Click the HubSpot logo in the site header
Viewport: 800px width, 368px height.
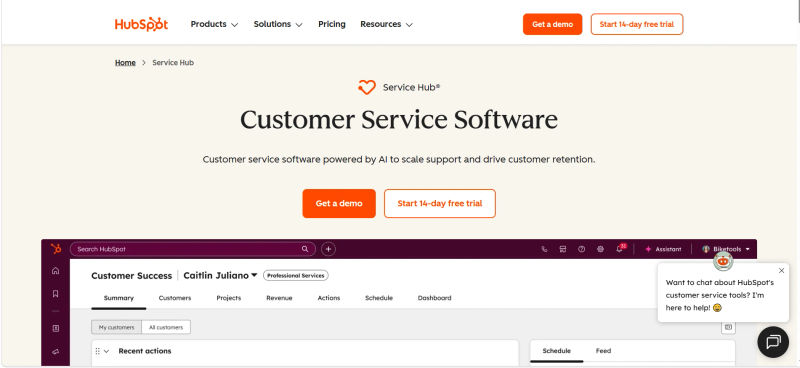[x=141, y=24]
